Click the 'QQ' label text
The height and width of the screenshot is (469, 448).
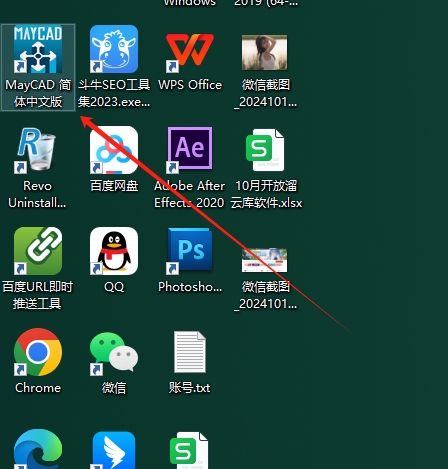coord(114,287)
